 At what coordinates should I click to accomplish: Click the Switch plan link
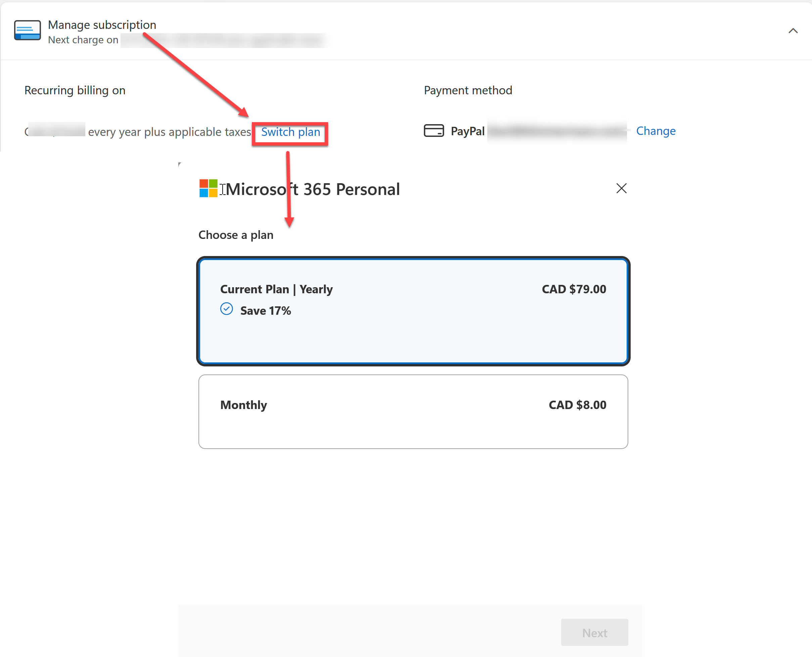coord(290,132)
